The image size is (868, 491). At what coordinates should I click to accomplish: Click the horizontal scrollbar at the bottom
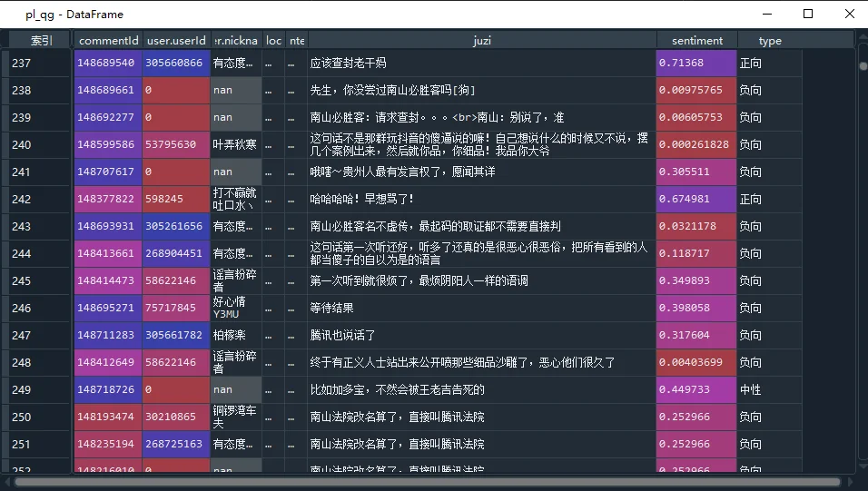pyautogui.click(x=428, y=482)
